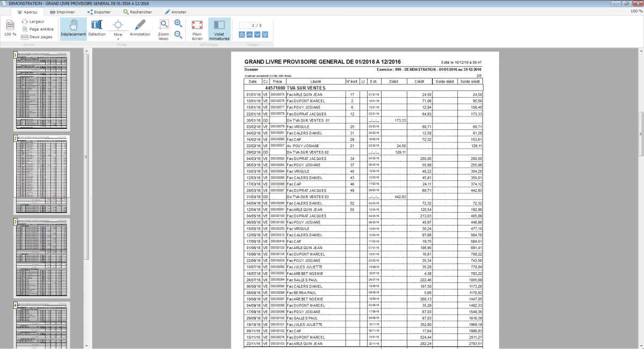
Task: Click the Pièce column header
Action: tap(277, 81)
